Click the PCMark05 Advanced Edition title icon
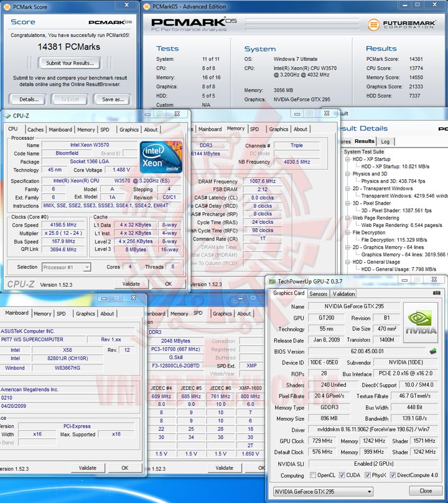 147,6
